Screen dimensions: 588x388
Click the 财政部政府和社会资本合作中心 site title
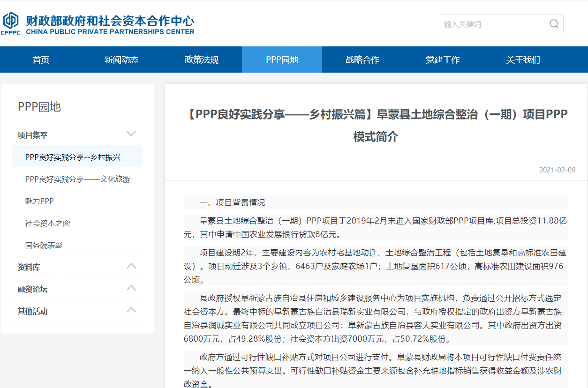point(110,21)
